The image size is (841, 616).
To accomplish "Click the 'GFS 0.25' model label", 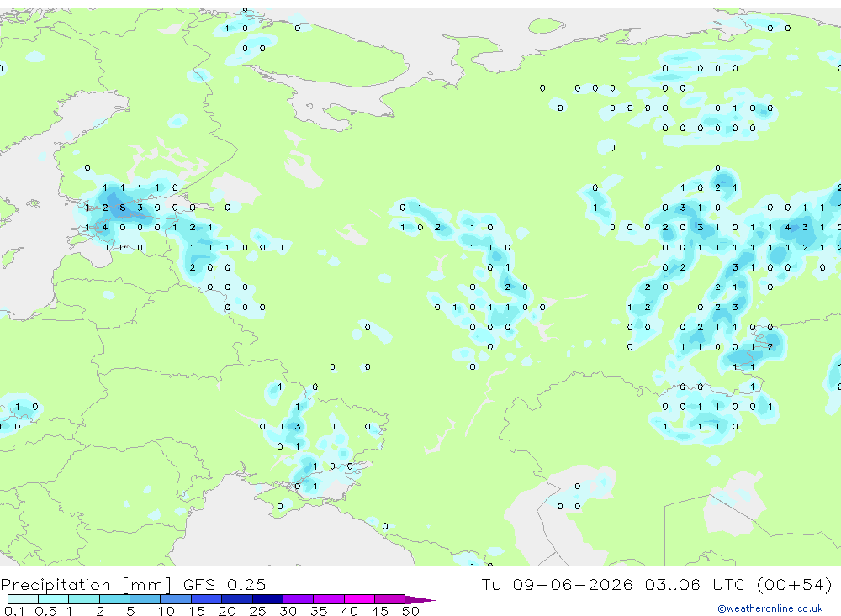I will click(225, 584).
